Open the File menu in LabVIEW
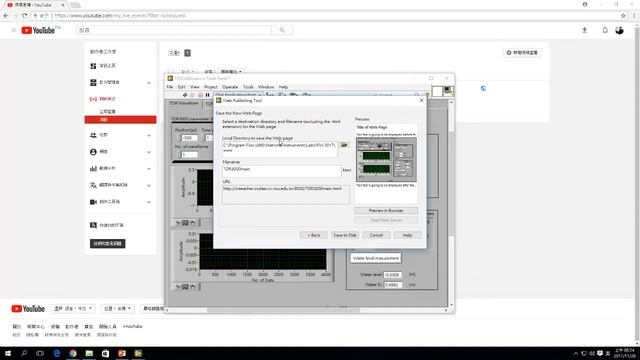 [170, 87]
